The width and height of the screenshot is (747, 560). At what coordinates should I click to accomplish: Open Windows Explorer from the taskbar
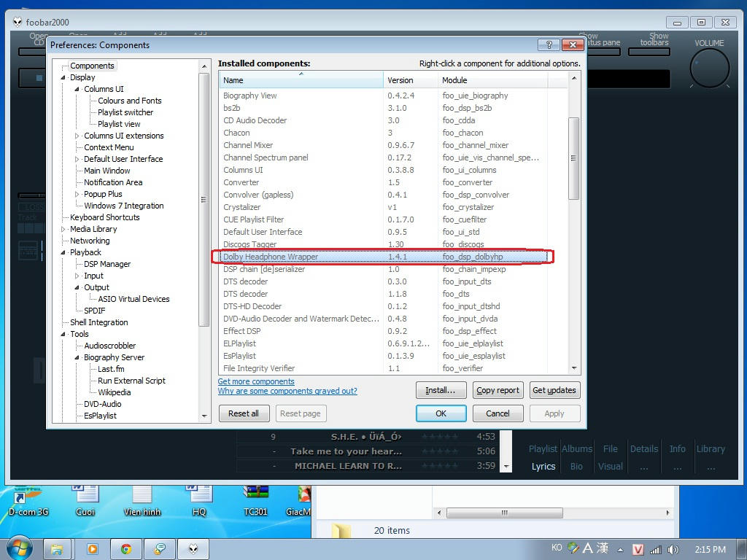57,549
